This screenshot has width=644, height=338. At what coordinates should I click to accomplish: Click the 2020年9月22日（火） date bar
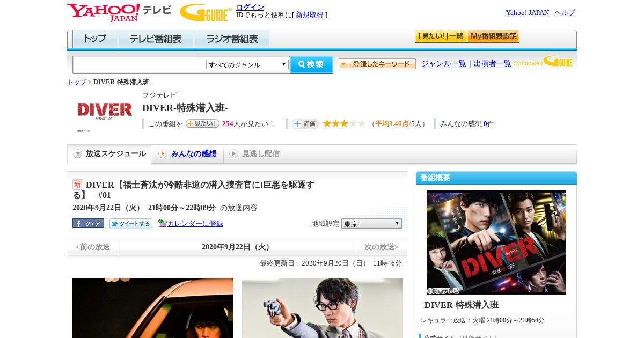[x=237, y=247]
